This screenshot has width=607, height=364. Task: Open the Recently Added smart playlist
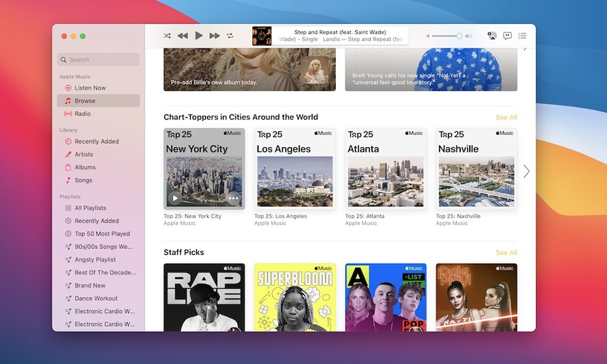tap(99, 221)
